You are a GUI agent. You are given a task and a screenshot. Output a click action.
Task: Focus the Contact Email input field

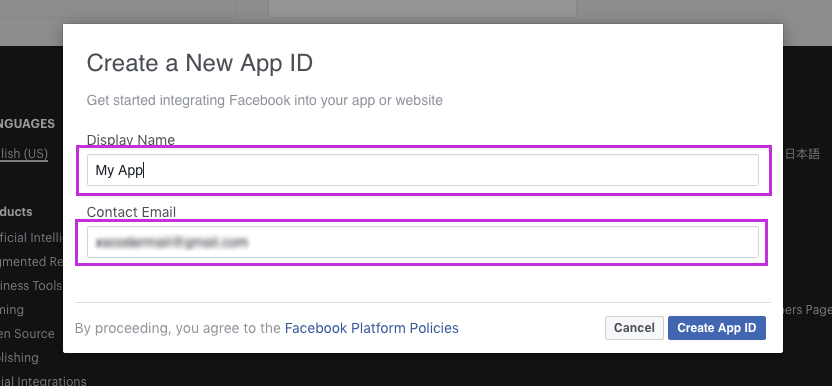pos(422,242)
